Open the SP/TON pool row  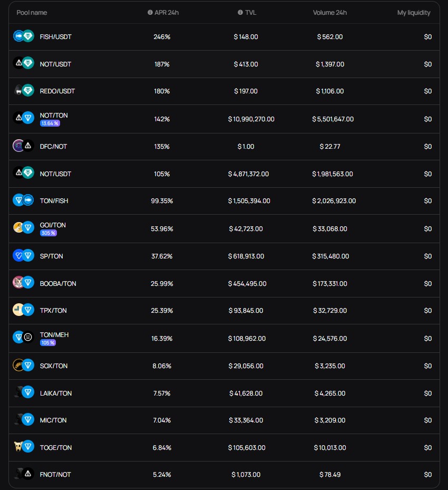224,256
